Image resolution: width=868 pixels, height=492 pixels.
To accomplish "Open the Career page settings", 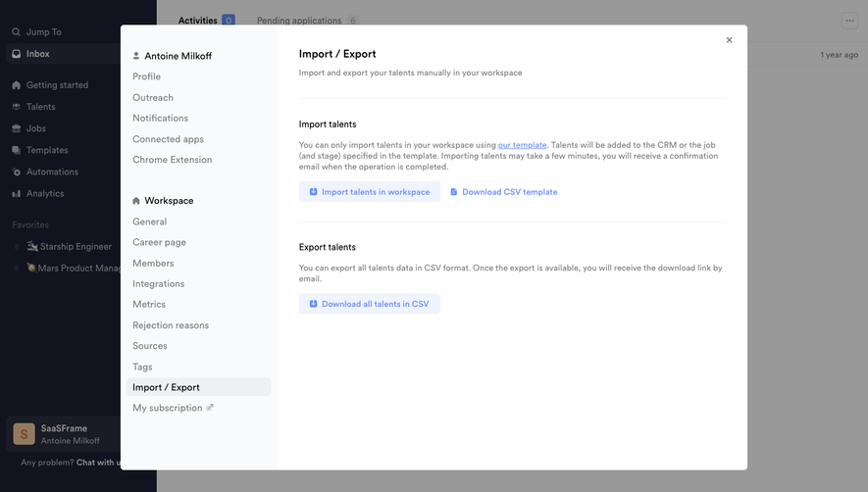I will [x=160, y=242].
